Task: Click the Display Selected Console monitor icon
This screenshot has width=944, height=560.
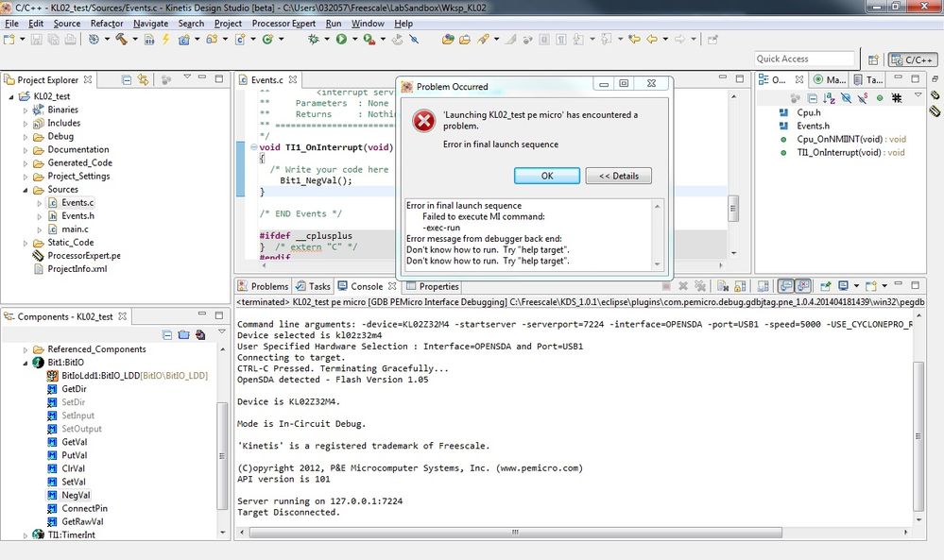Action: tap(844, 286)
